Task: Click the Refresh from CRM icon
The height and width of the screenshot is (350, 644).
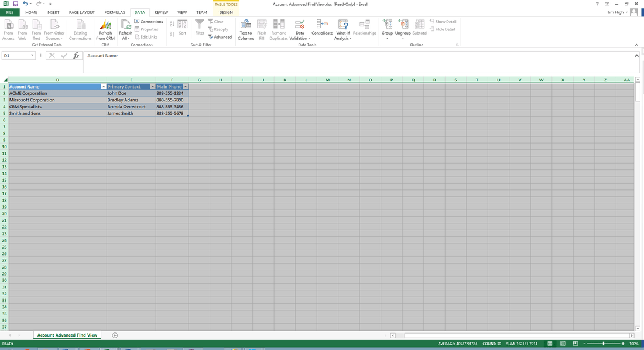Action: (105, 29)
